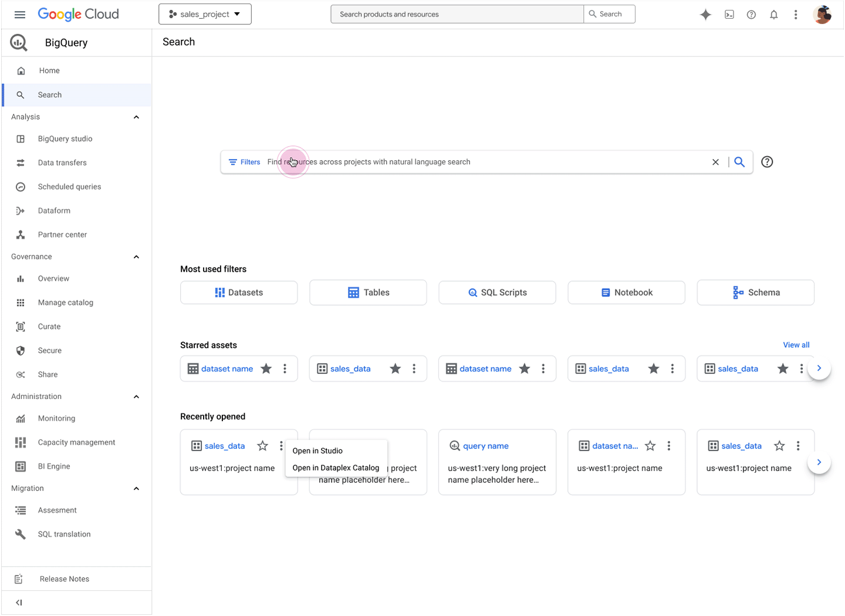Screen dimensions: 845x616
Task: Choose Open in Dataplex Catalog
Action: point(336,468)
